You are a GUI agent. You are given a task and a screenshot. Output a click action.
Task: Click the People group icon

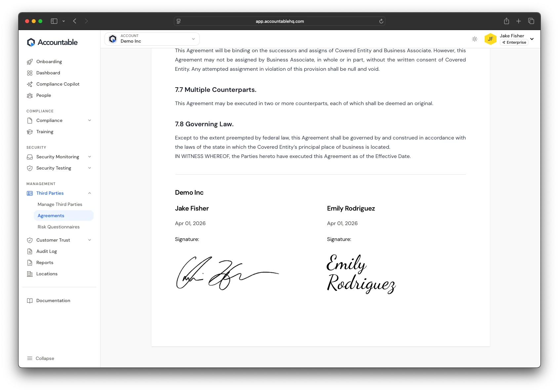coord(30,96)
